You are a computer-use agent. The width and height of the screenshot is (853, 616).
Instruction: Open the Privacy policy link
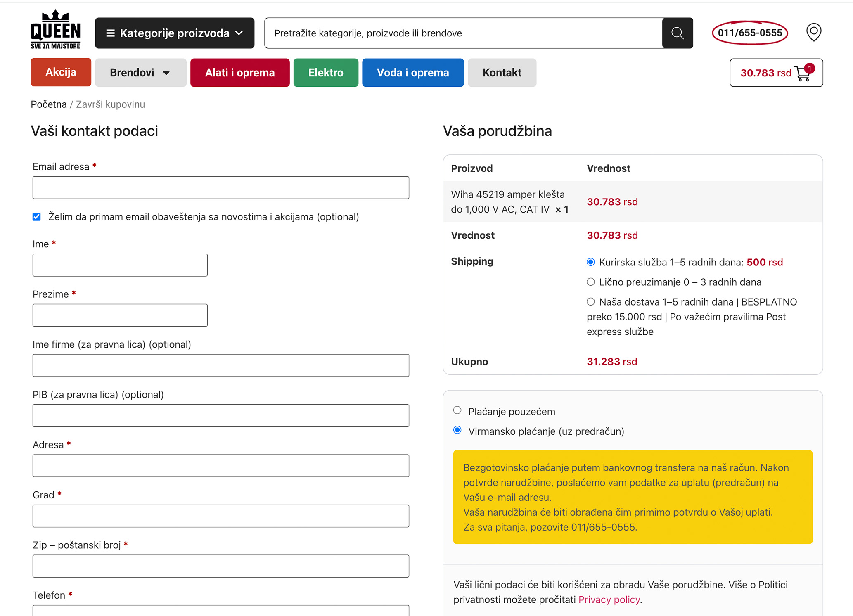[609, 599]
